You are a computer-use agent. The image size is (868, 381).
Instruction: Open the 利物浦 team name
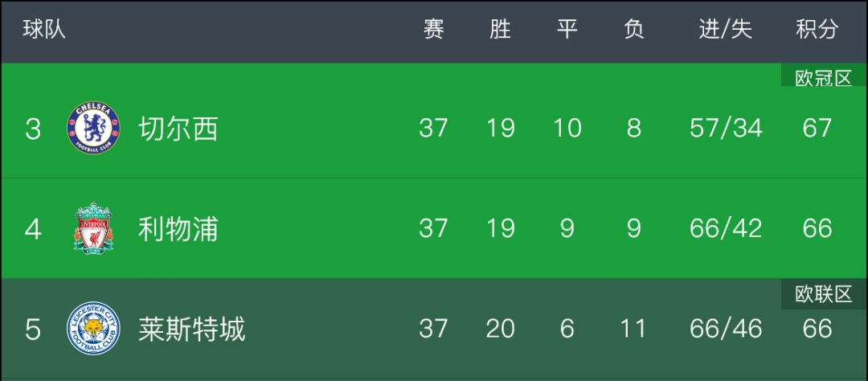pos(178,229)
